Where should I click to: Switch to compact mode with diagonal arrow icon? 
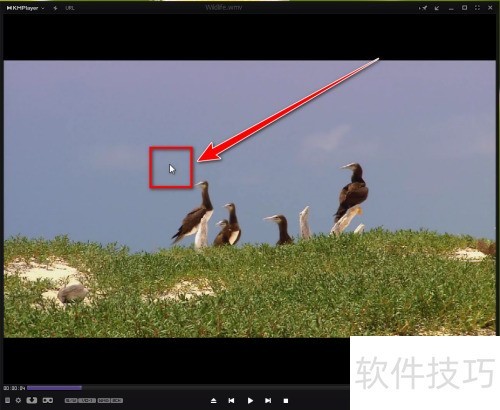437,8
